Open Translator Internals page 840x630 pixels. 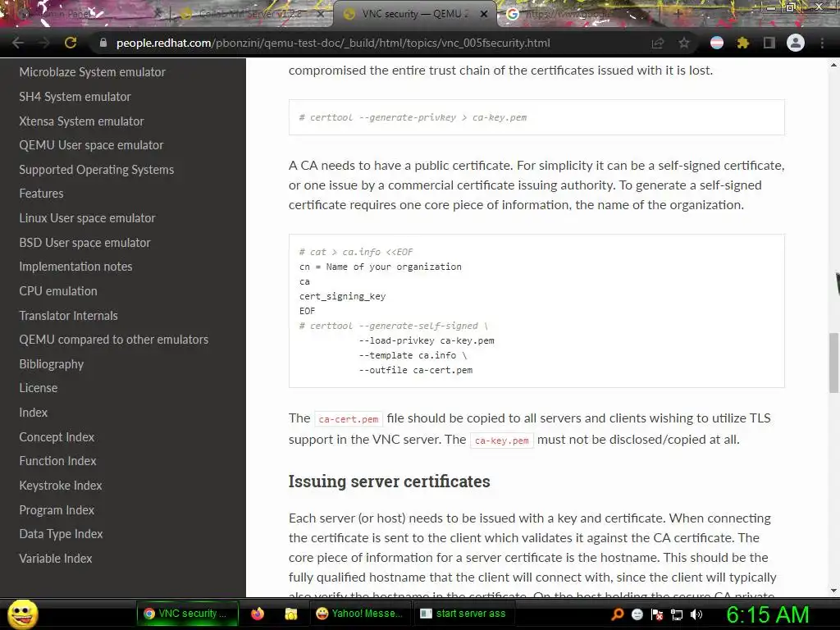tap(69, 316)
